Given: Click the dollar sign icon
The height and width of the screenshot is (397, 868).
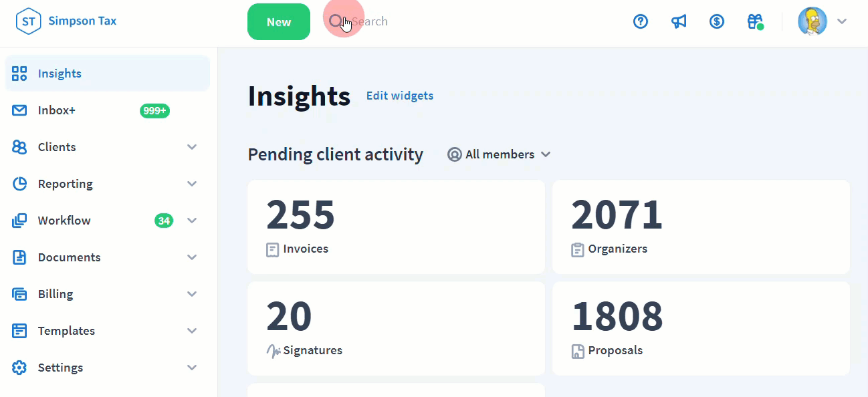Looking at the screenshot, I should pos(717,21).
